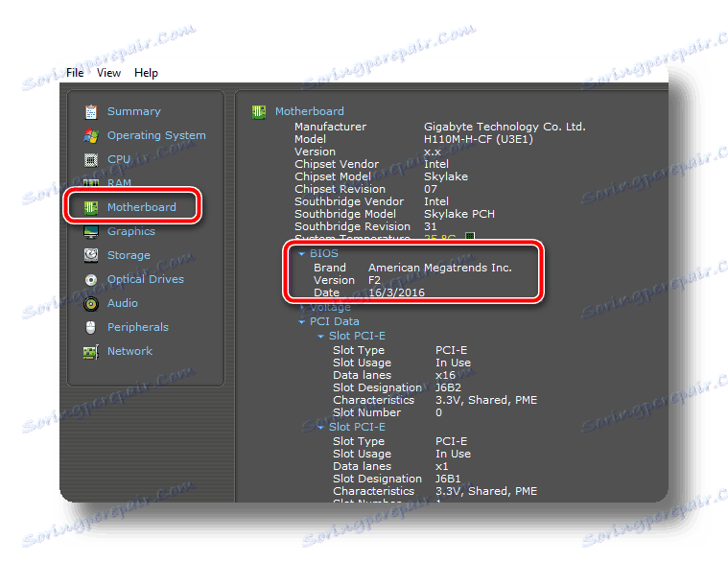This screenshot has width=728, height=562.
Task: Select the model value H110M-H-CF (U3E1)
Action: coord(479,139)
